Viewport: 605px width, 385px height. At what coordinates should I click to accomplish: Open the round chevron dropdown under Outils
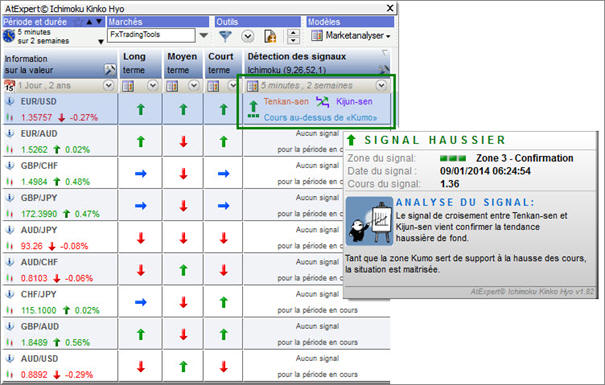248,36
